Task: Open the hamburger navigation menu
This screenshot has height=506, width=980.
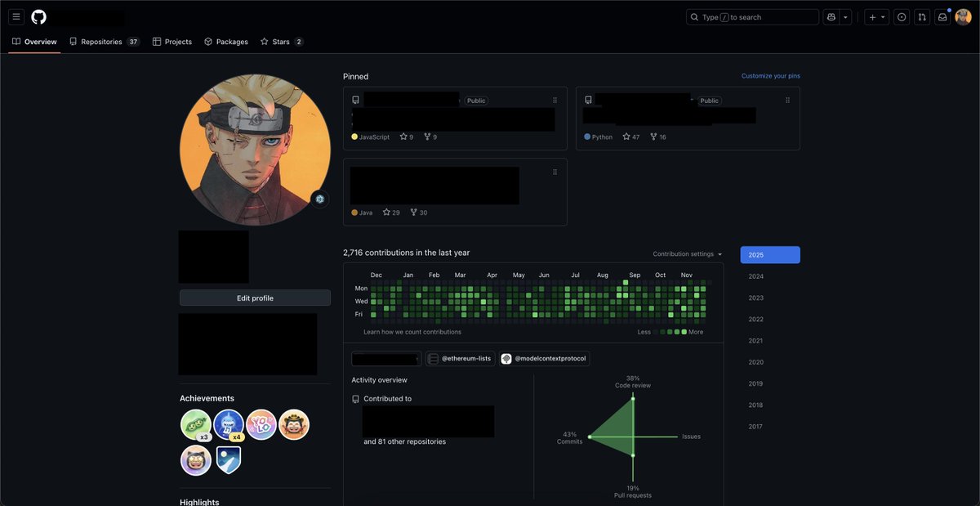Action: 16,17
